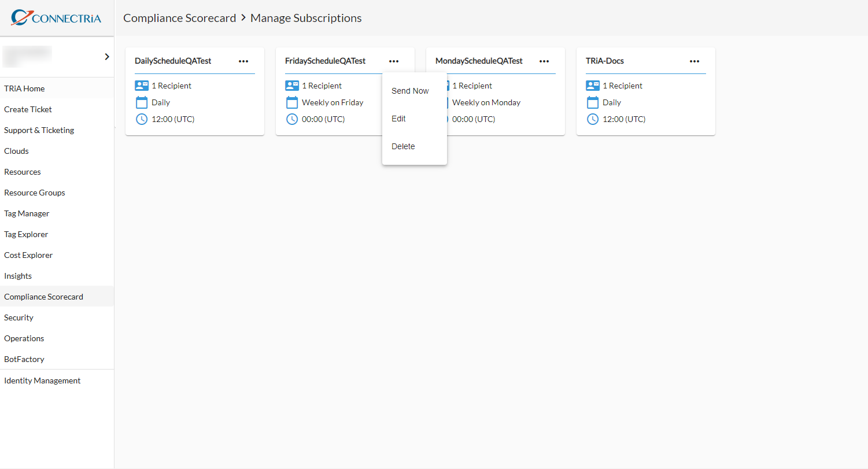This screenshot has width=868, height=469.
Task: Go to Operations
Action: 57,338
